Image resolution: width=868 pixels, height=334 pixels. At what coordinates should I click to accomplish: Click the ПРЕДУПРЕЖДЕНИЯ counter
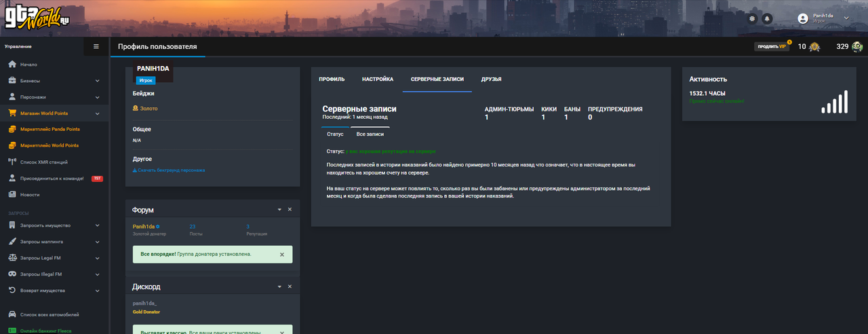tap(615, 113)
